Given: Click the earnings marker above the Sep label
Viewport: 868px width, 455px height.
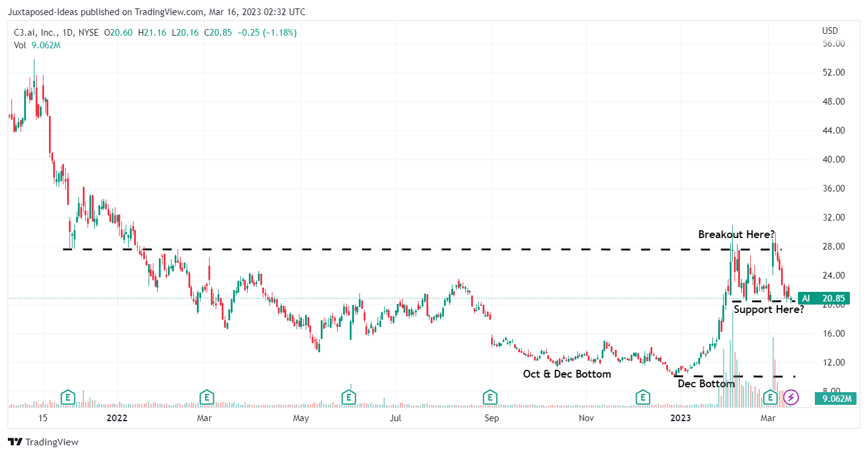Looking at the screenshot, I should tap(490, 398).
